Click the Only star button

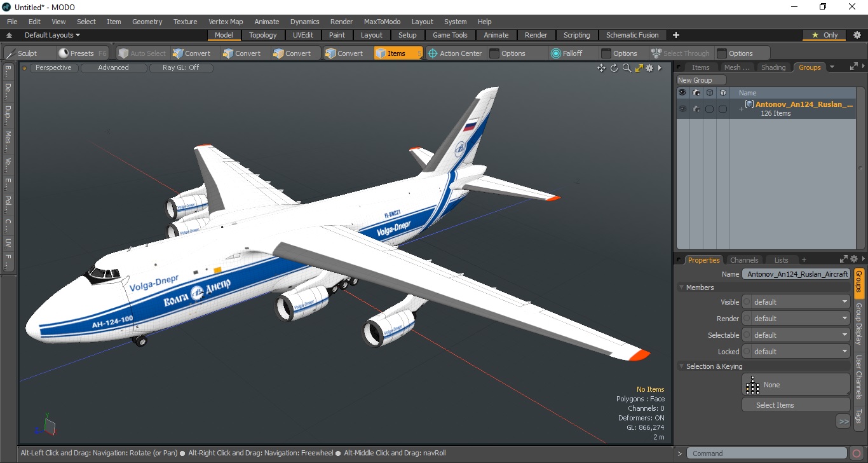[x=825, y=35]
